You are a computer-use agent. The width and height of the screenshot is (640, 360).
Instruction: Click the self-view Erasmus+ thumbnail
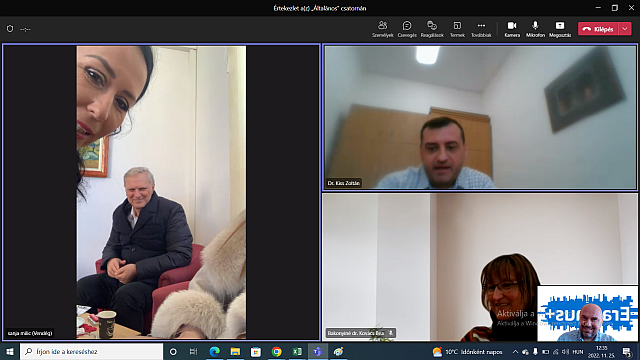587,313
